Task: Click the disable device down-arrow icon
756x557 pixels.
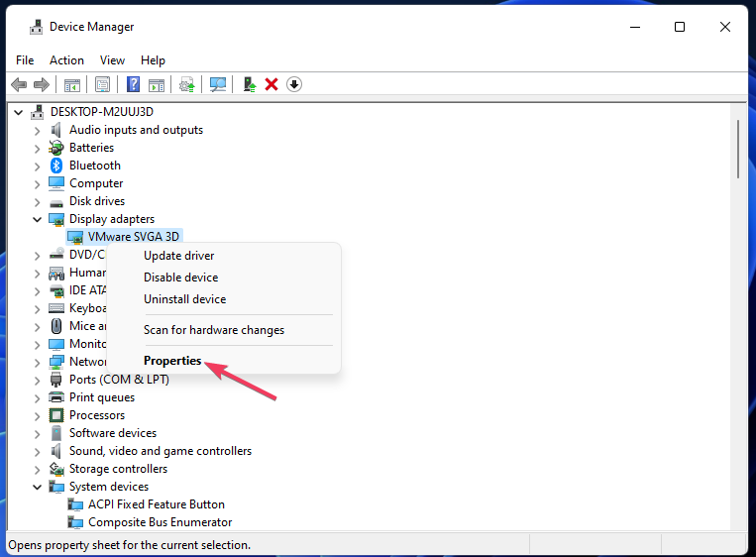Action: tap(294, 85)
